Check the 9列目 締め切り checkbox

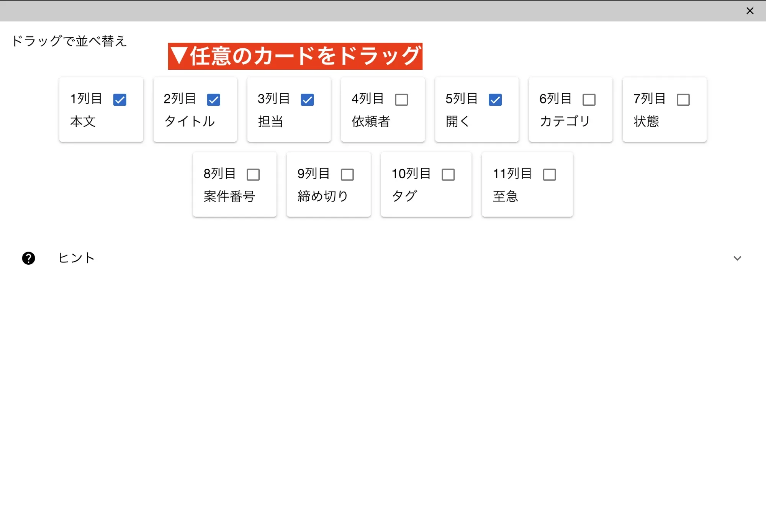click(347, 175)
